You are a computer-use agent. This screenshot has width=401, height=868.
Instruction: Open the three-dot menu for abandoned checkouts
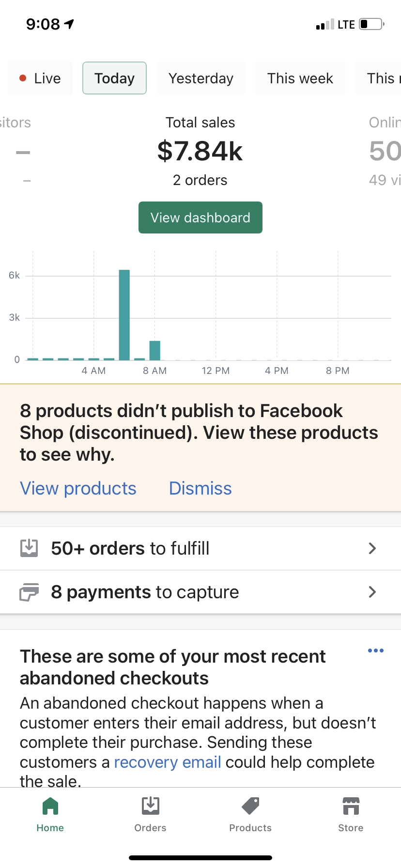click(x=376, y=651)
